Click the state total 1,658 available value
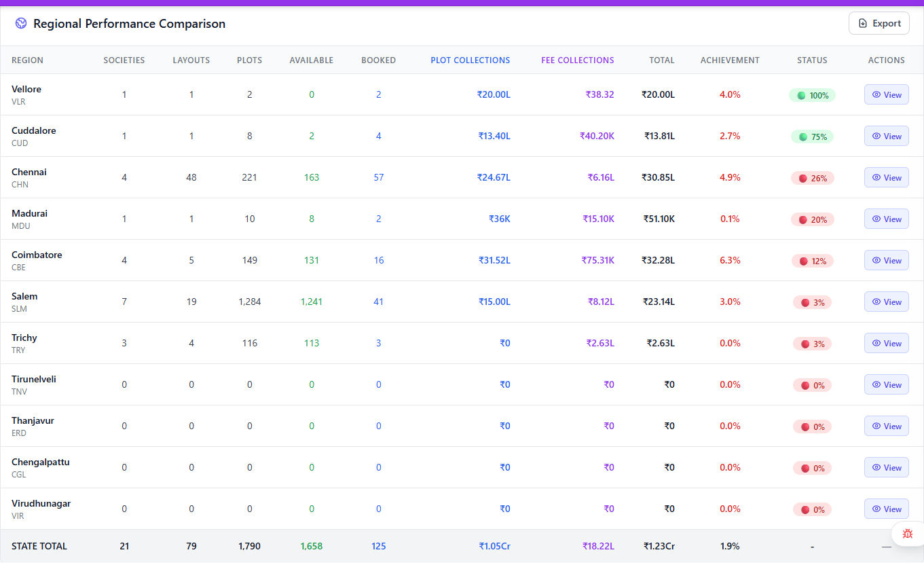 (312, 546)
